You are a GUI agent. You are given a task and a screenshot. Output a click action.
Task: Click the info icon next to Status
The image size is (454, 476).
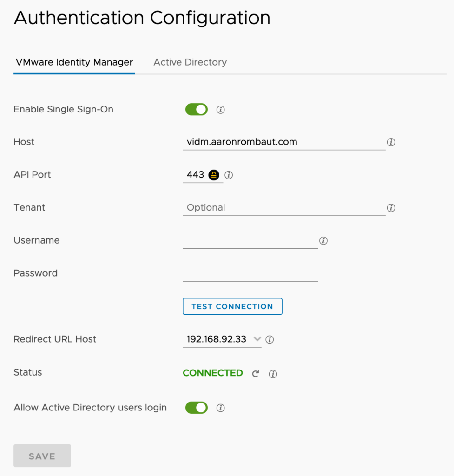(273, 374)
